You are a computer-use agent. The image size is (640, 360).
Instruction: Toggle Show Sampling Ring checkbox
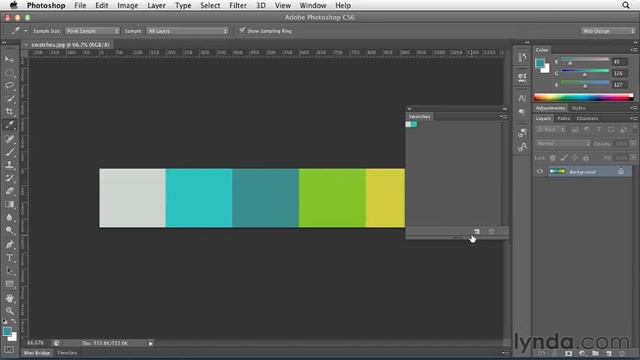(242, 30)
